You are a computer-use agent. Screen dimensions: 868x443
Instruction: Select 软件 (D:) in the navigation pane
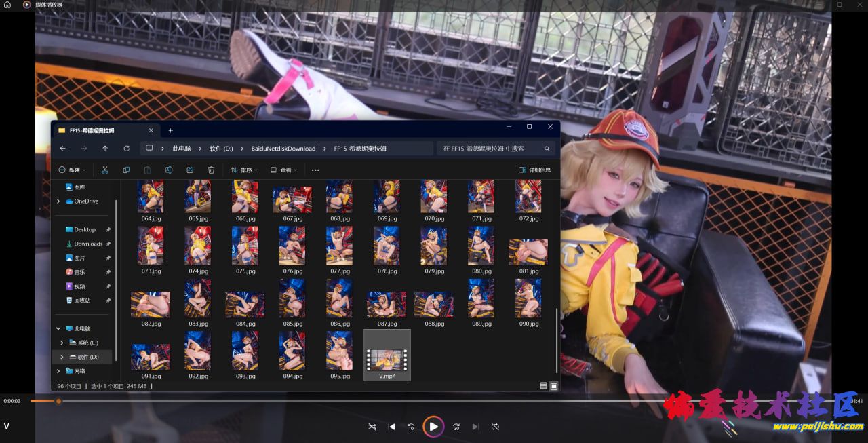pyautogui.click(x=87, y=357)
